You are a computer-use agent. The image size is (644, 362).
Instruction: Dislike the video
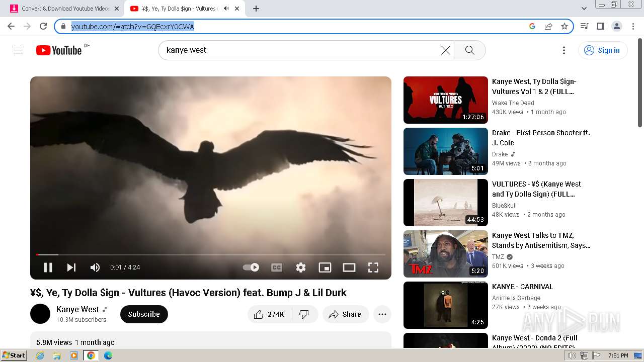[304, 314]
